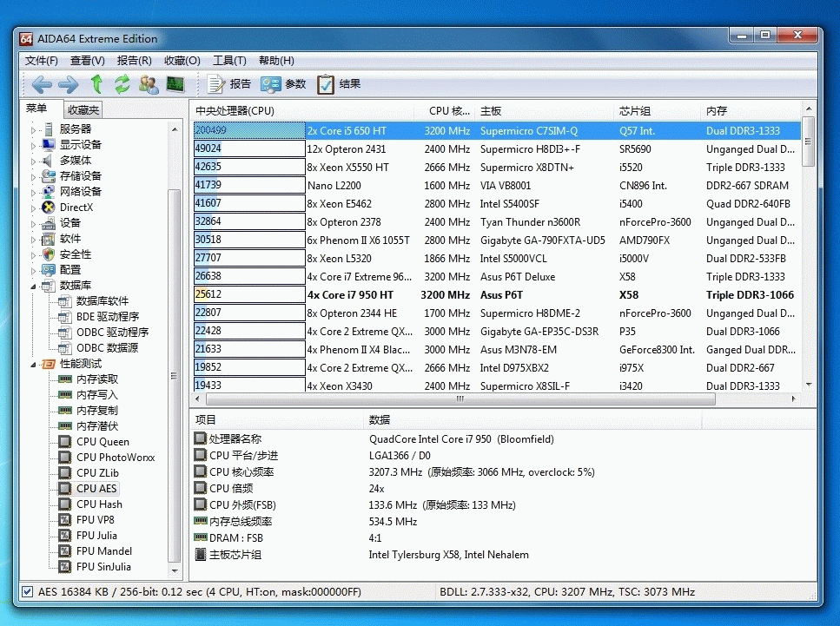Click the users icon in toolbar
The height and width of the screenshot is (626, 840).
(x=149, y=84)
